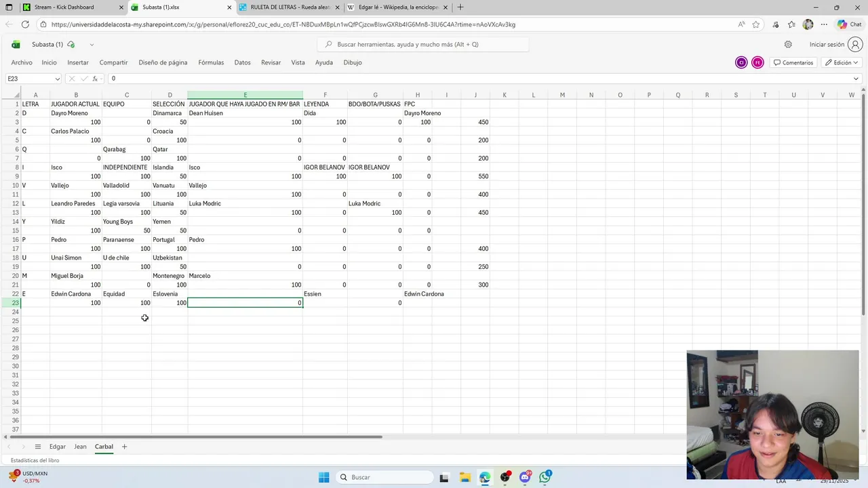Screen dimensions: 868x488
Task: Click the pink FE collaborator avatar
Action: point(757,62)
